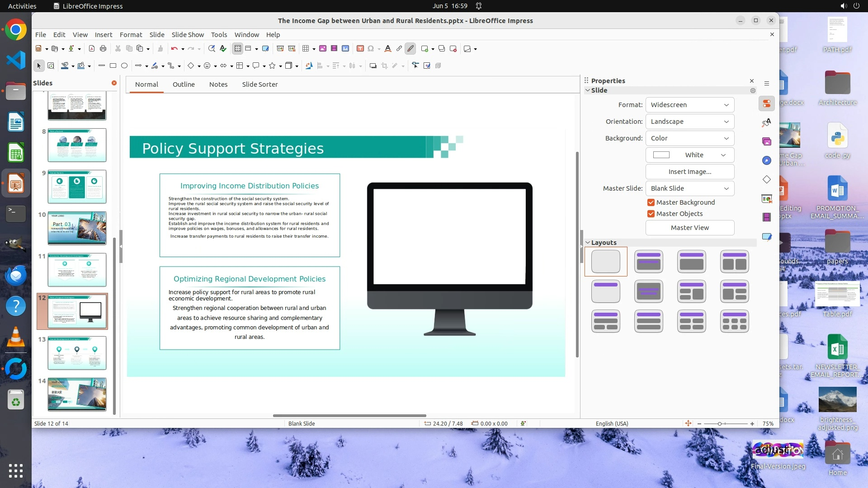Insert a chart via toolbar icon
Screen dimensions: 868x488
coord(345,49)
